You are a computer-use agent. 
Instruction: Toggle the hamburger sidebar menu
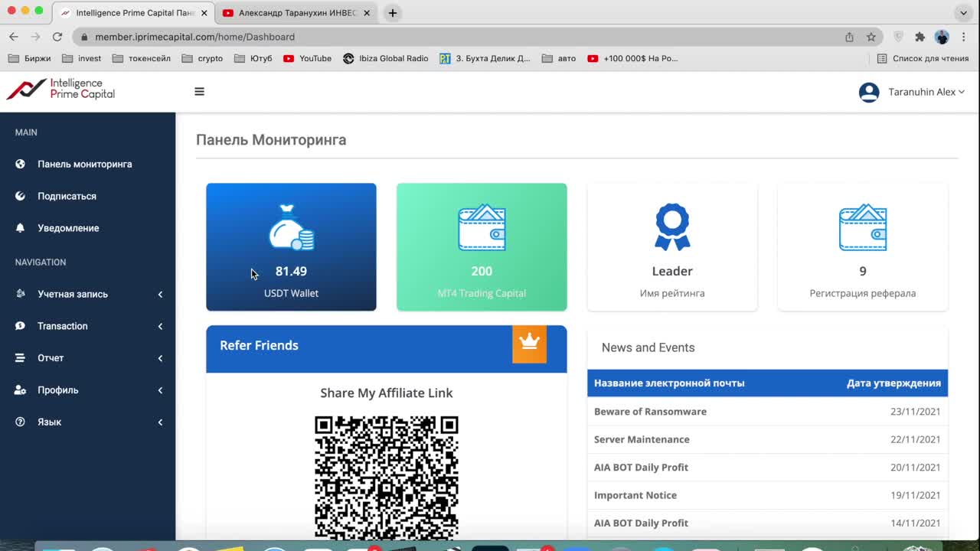(x=199, y=92)
